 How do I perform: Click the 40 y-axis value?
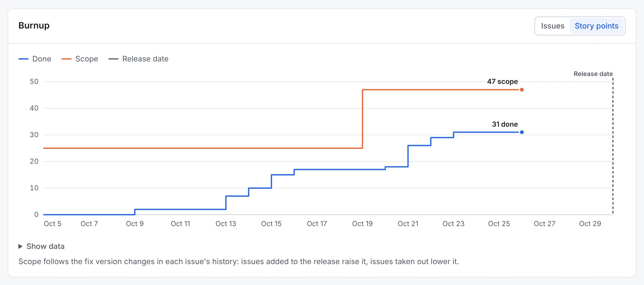[x=34, y=108]
